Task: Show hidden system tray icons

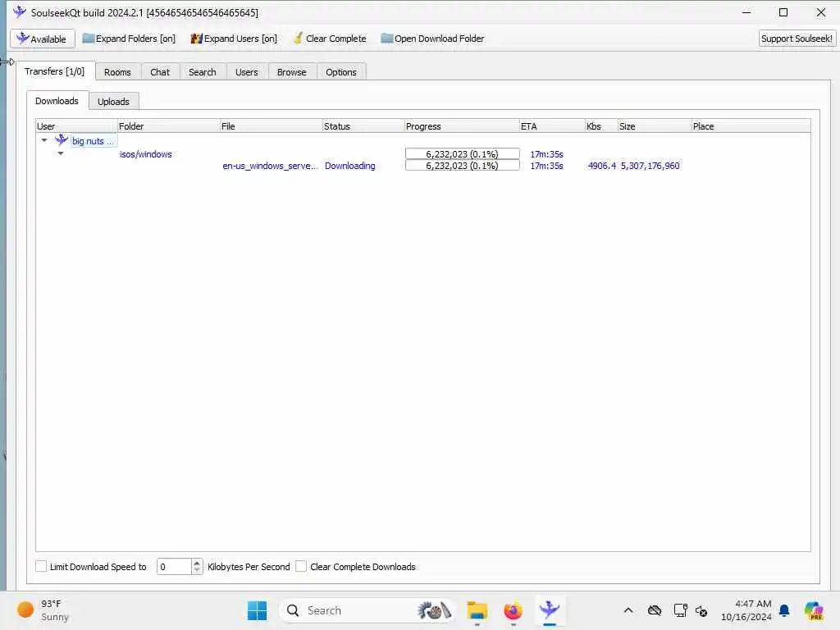Action: [628, 610]
